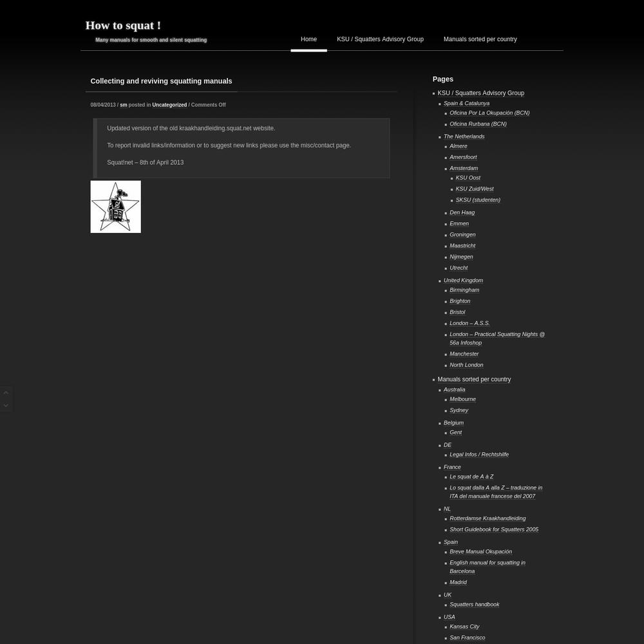Open Short Guidebook for Squatters 2005 link
Image resolution: width=644 pixels, height=644 pixels.
(x=494, y=530)
